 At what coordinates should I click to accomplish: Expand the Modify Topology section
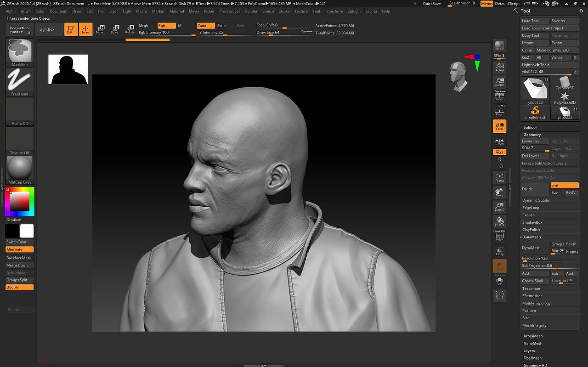click(537, 303)
